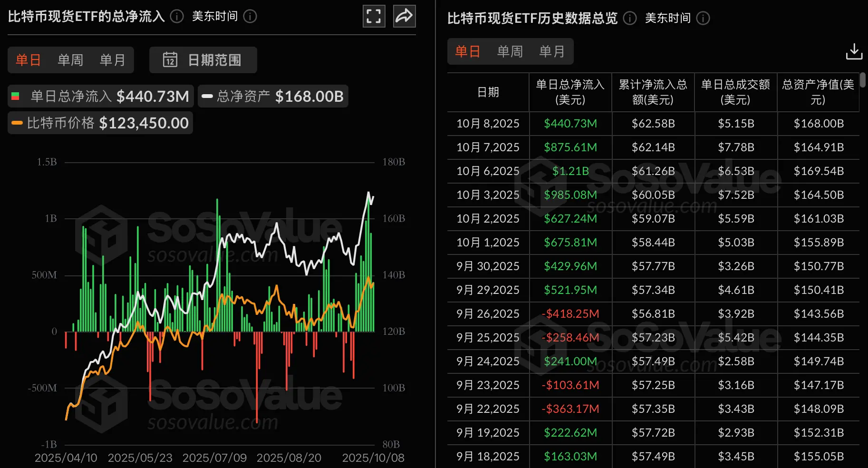
Task: Click the fullscreen expand chart icon
Action: click(x=374, y=17)
